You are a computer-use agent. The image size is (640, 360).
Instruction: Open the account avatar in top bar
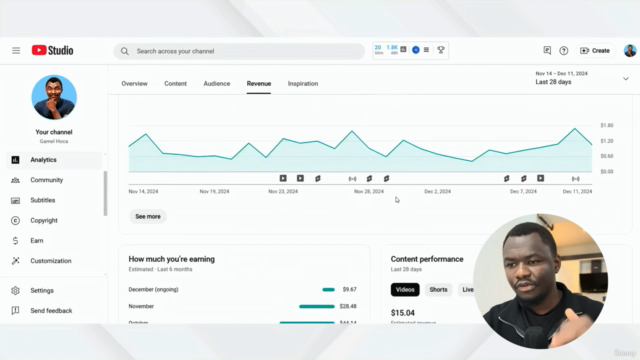coord(630,51)
